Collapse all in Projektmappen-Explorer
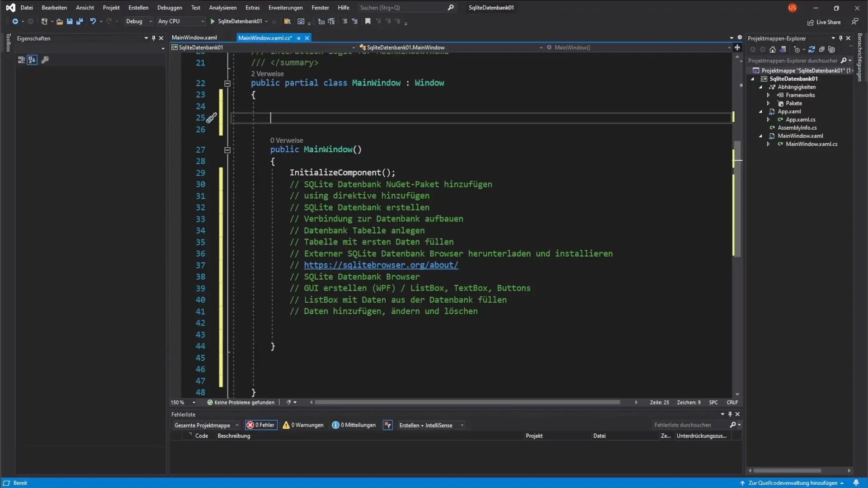868x488 pixels. 822,50
